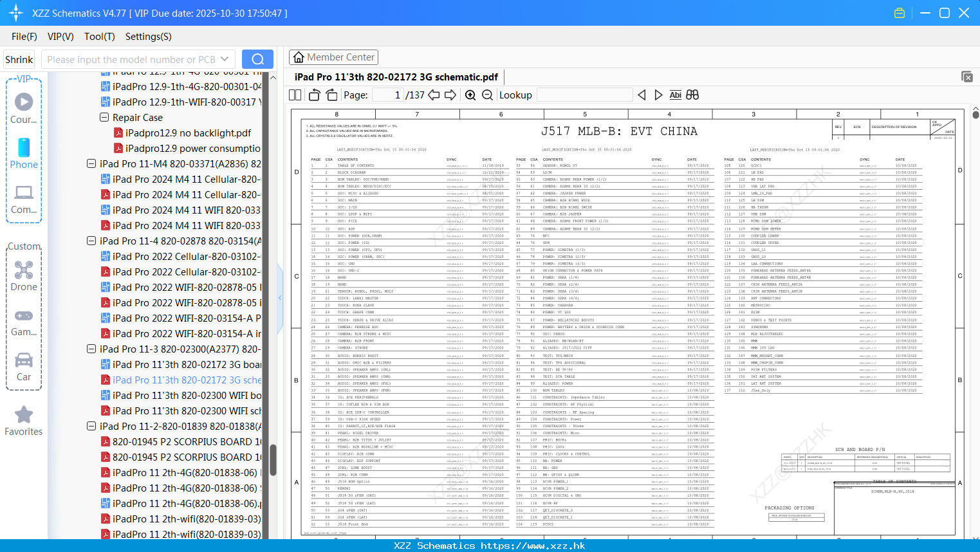The image size is (980, 552).
Task: Open iPadPro 12.9-1th-WIFI-820-00317 file
Action: (181, 102)
